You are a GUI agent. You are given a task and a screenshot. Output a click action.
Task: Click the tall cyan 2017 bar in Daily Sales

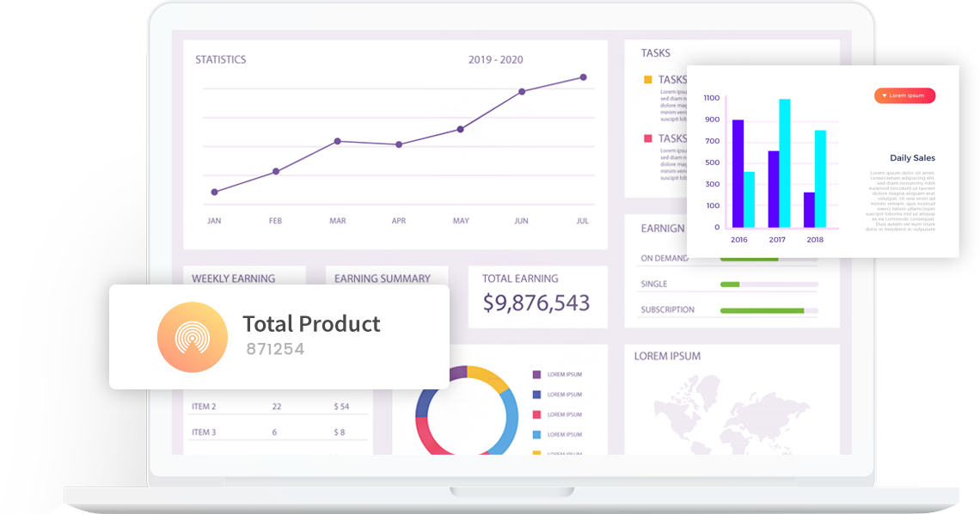pos(784,163)
